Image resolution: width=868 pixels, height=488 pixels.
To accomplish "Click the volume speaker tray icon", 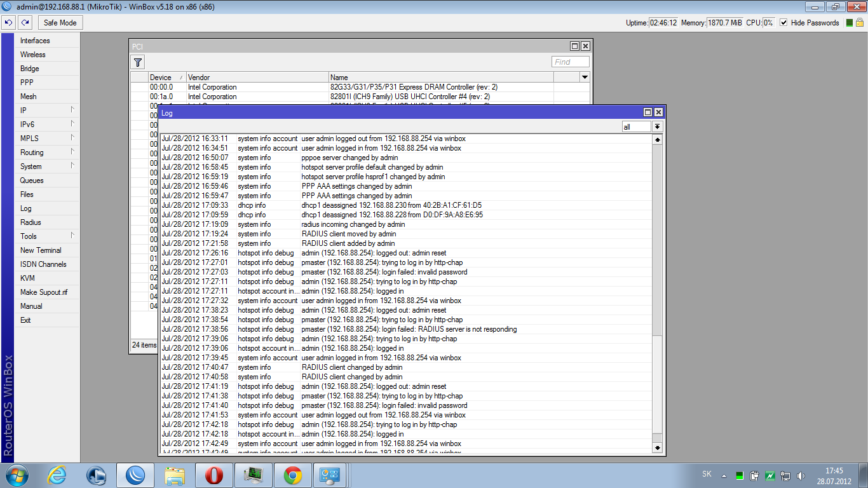I will tap(801, 475).
